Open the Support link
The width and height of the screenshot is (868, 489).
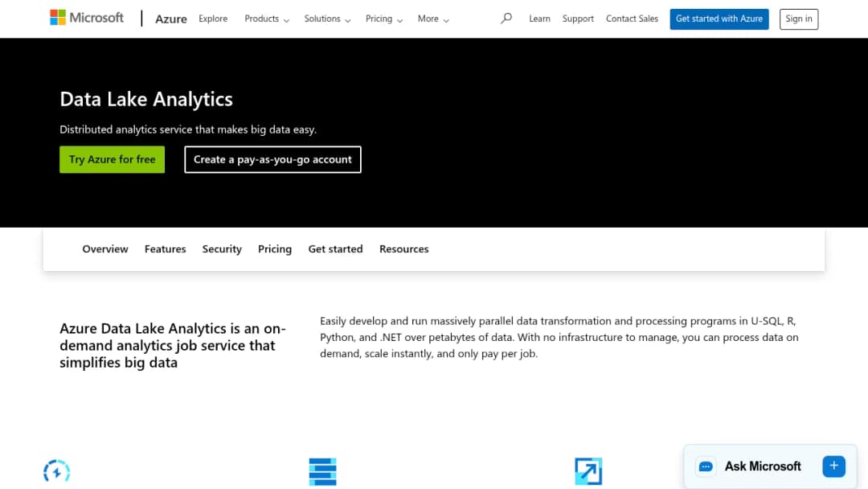pyautogui.click(x=578, y=18)
